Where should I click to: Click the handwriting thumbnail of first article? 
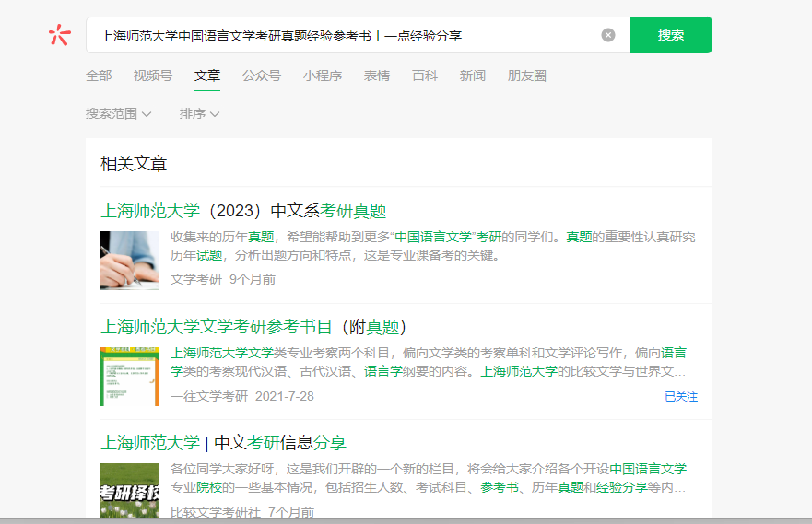[130, 261]
